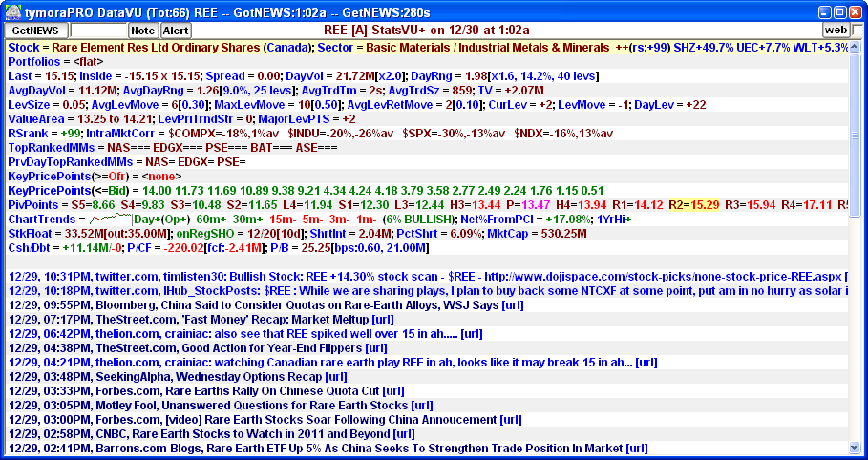868x460 pixels.
Task: Click the SHZ+49.7% related ticker
Action: pyautogui.click(x=705, y=48)
